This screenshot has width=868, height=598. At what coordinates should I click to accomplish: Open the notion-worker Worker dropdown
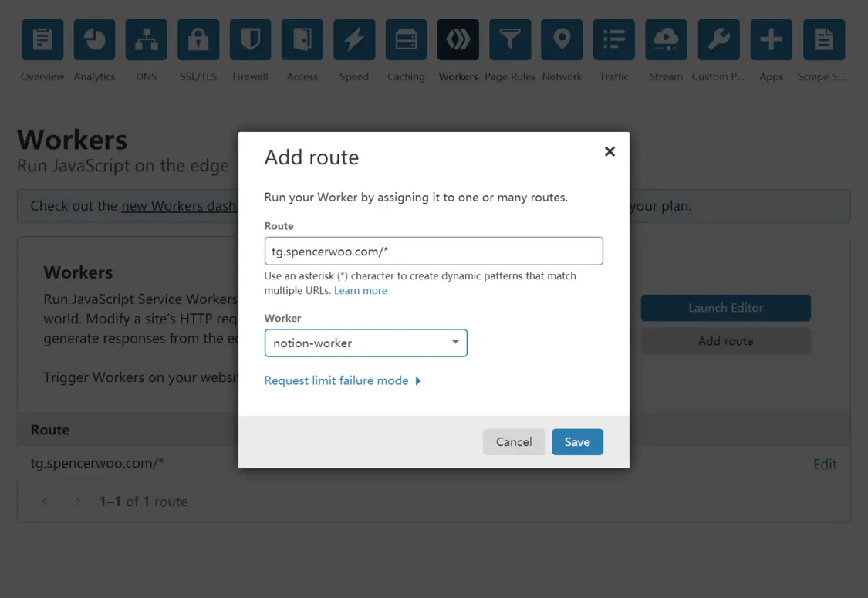[x=366, y=343]
